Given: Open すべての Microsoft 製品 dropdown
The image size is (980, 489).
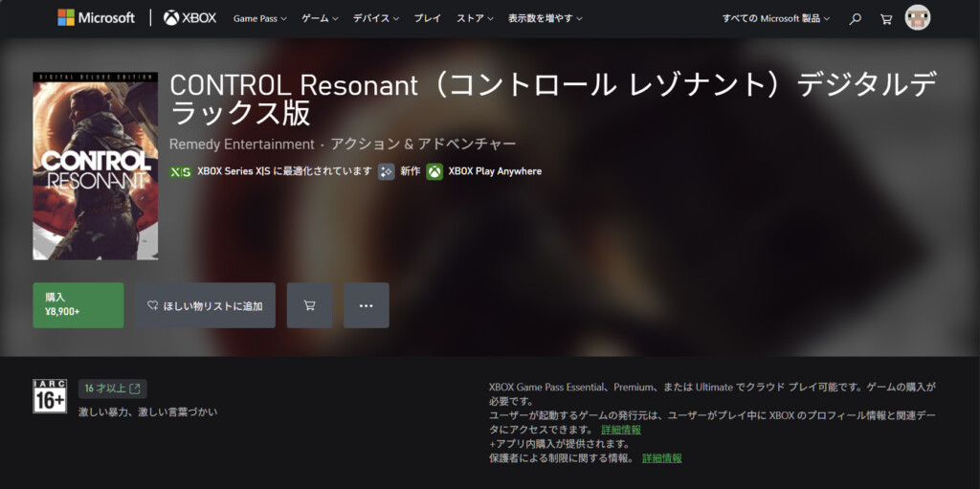Looking at the screenshot, I should click(x=776, y=18).
